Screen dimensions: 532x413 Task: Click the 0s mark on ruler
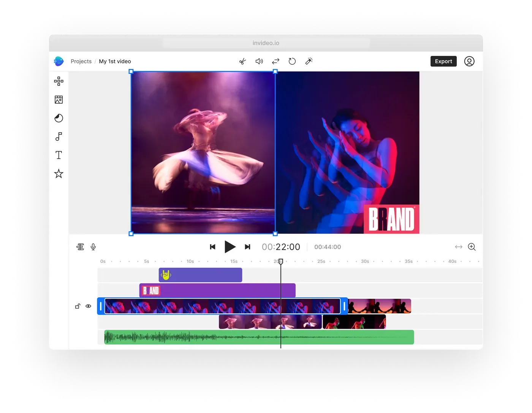click(103, 262)
